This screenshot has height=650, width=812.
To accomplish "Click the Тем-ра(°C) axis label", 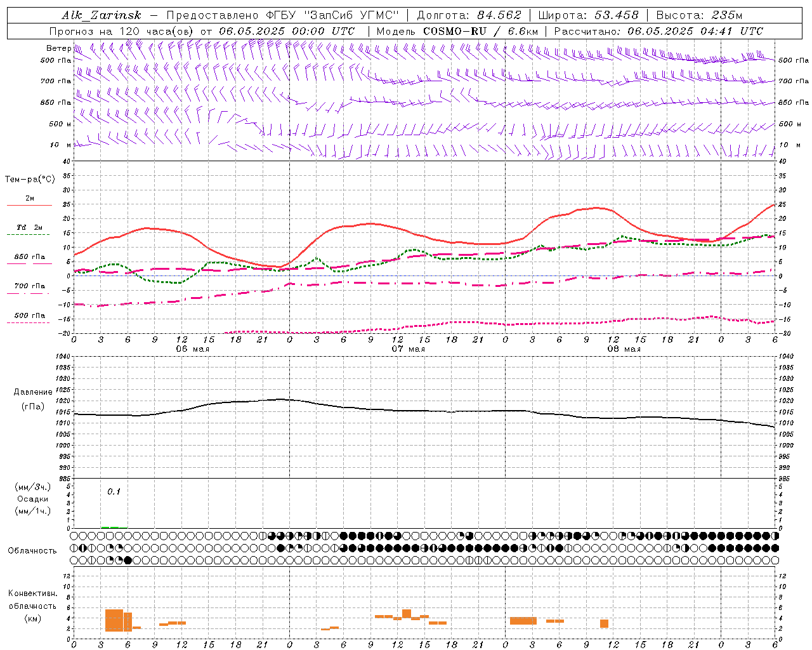I will point(30,180).
